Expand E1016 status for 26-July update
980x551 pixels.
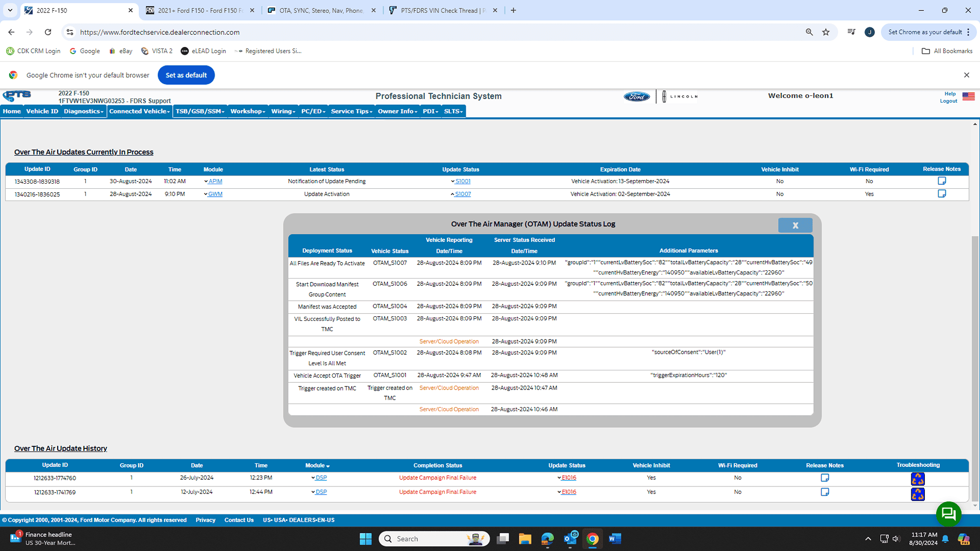(x=568, y=478)
